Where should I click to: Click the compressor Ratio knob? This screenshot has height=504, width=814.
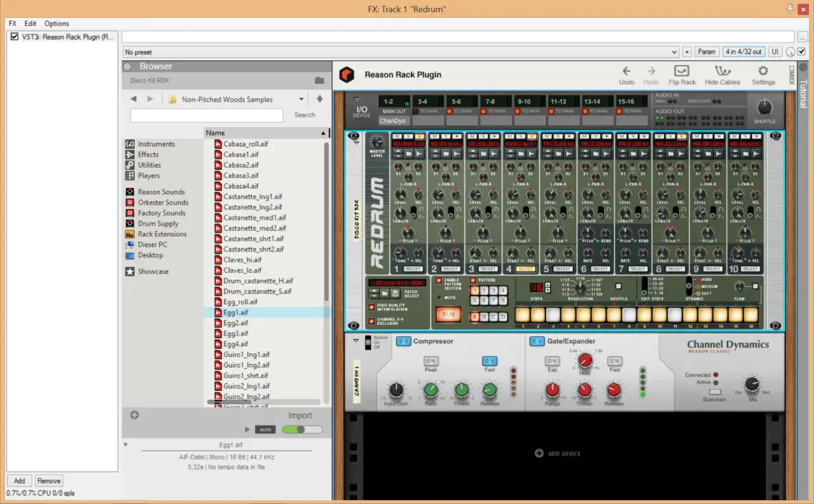coord(431,390)
